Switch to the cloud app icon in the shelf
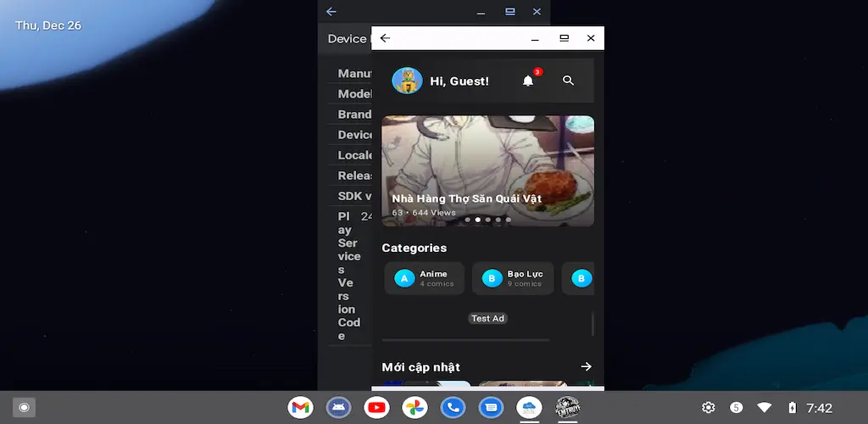Viewport: 868px width, 424px height. [529, 408]
